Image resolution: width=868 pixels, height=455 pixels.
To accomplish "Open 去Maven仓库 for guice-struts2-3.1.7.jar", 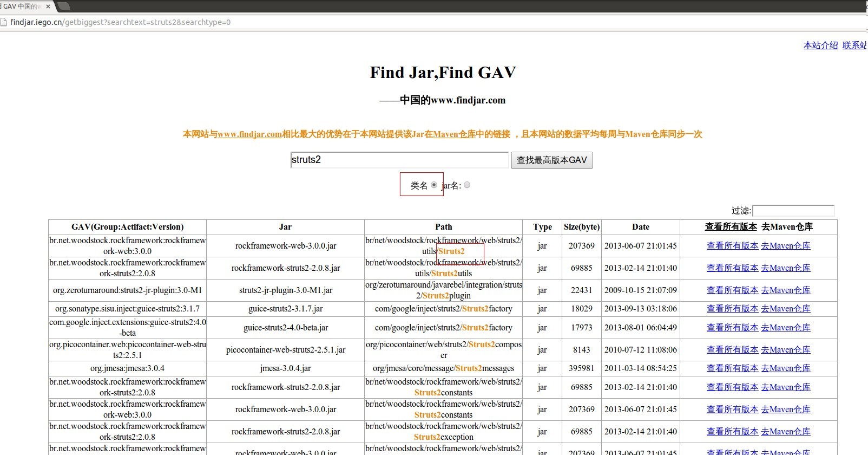I will (786, 309).
